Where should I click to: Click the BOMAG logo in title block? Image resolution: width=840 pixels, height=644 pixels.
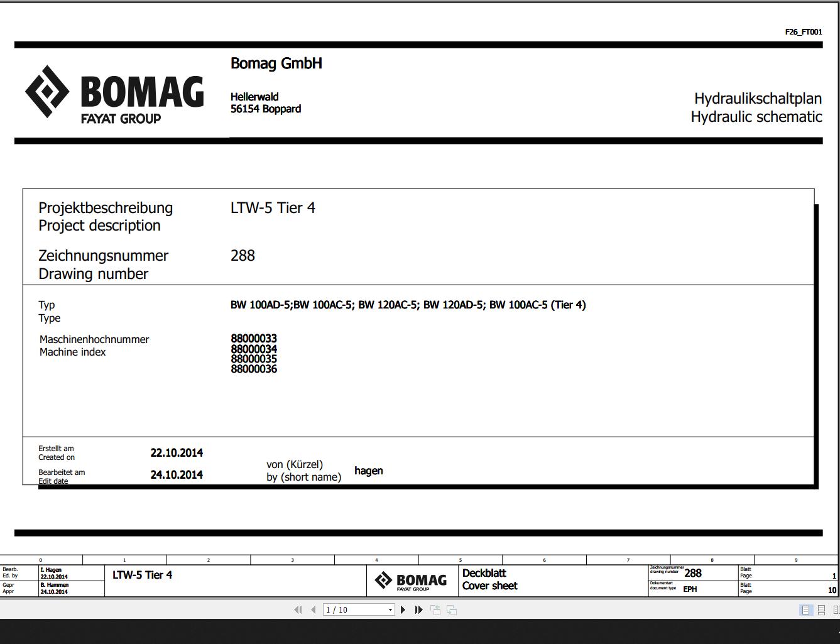(x=411, y=581)
